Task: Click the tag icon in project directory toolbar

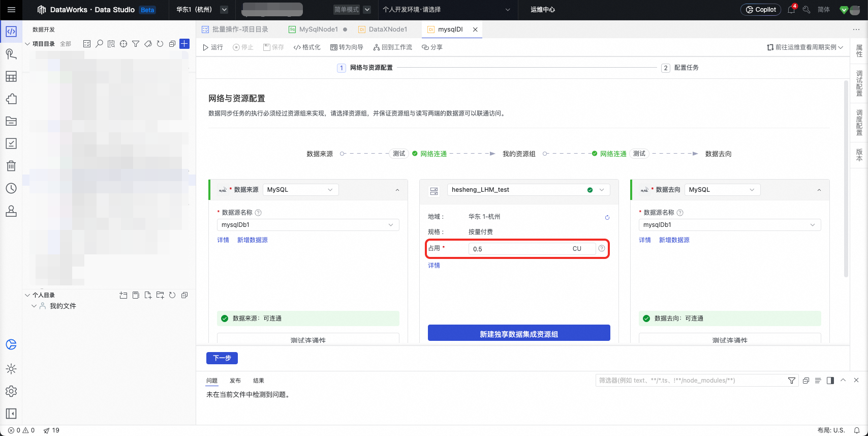Action: pos(148,44)
